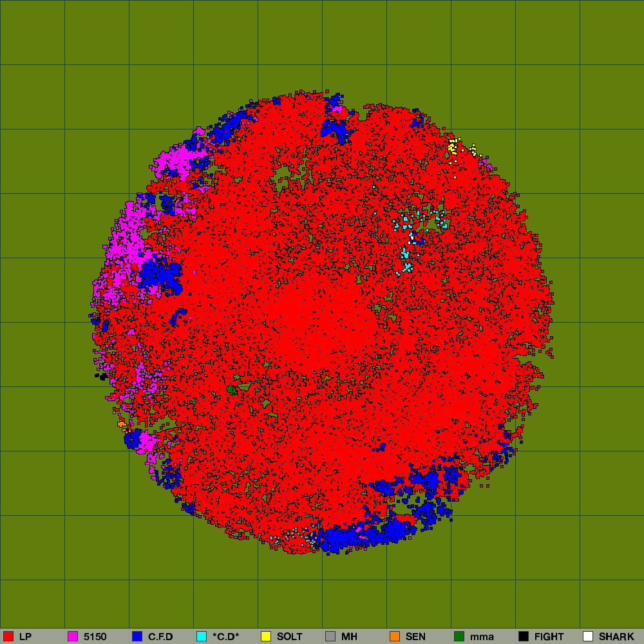Click the cyan *C.D* legend swatch
This screenshot has width=644, height=644.
202,636
